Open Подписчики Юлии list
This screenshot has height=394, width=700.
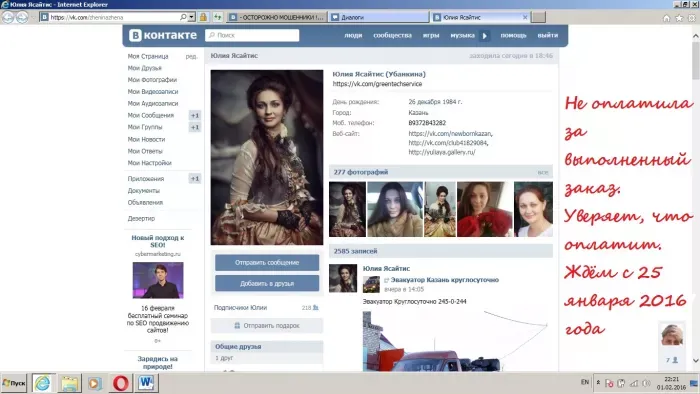(x=240, y=307)
